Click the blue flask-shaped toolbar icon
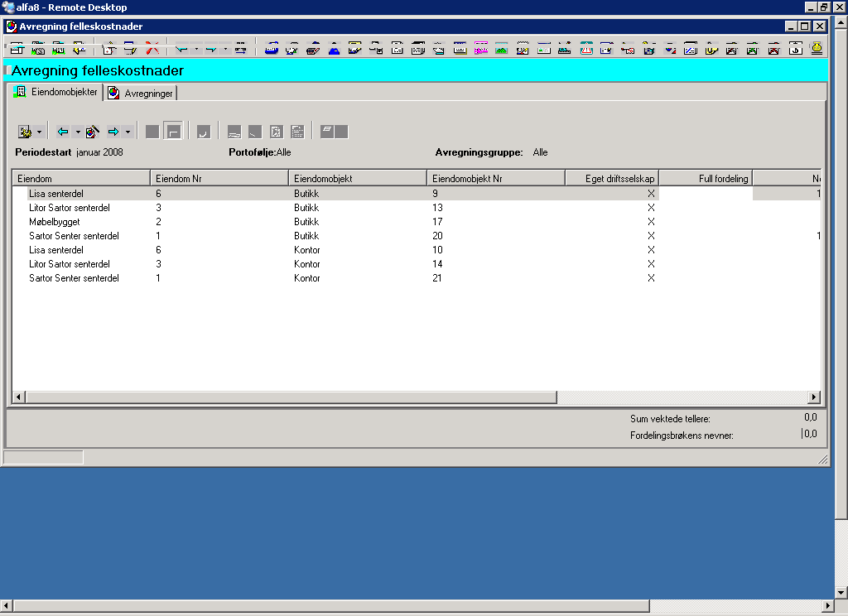The width and height of the screenshot is (848, 616). [x=335, y=49]
